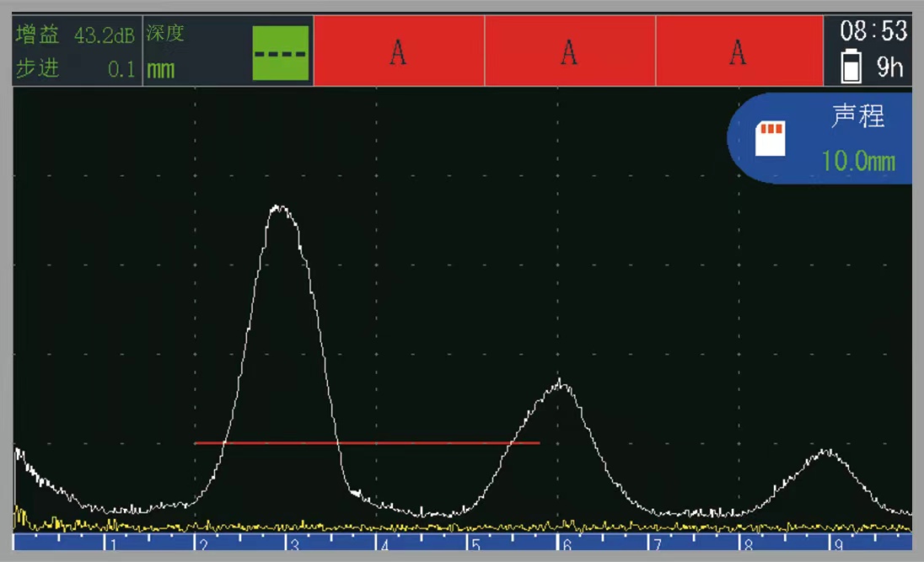Click the 08:53 clock display
The width and height of the screenshot is (924, 562).
point(873,32)
